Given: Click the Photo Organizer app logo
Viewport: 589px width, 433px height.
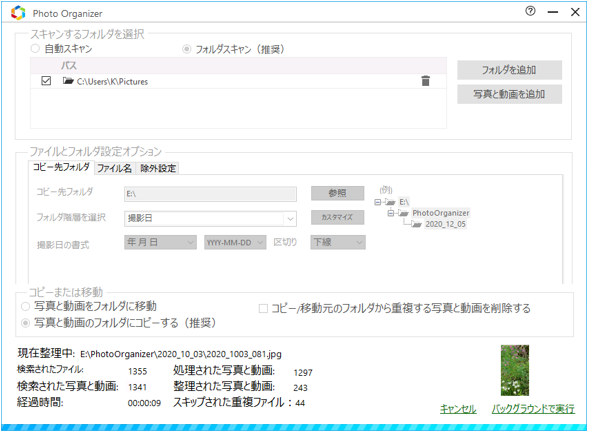Looking at the screenshot, I should pos(18,13).
